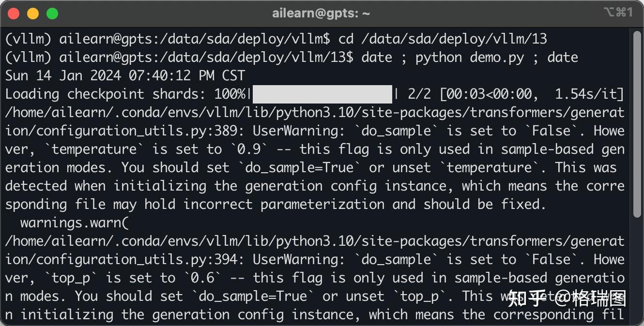Image resolution: width=644 pixels, height=326 pixels.
Task: Click the checkpoint shards loading progress bar
Action: tap(322, 94)
